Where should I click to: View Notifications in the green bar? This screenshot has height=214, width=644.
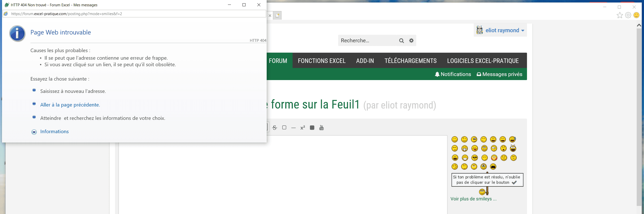(453, 74)
